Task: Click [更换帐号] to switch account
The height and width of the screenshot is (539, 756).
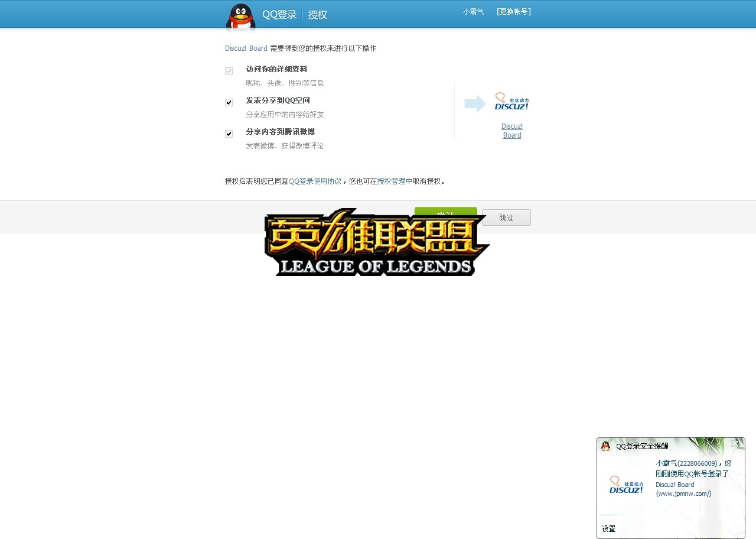Action: pos(514,12)
